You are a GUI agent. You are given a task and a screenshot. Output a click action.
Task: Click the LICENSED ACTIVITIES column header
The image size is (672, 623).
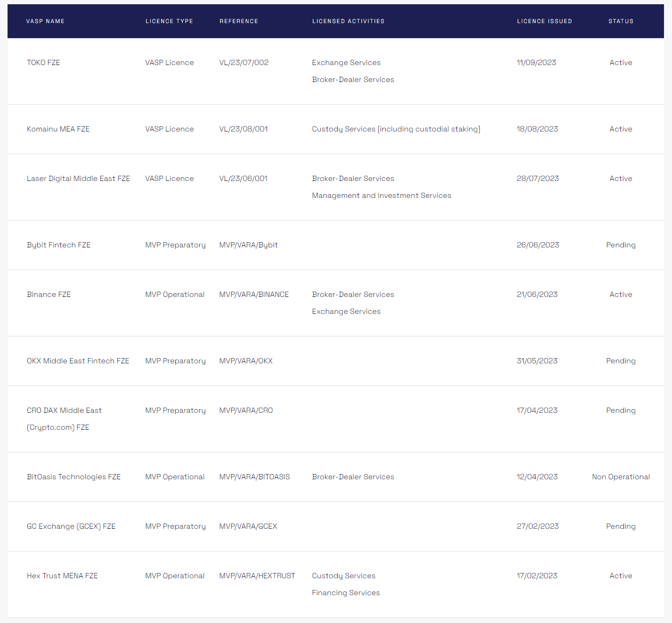coord(348,21)
